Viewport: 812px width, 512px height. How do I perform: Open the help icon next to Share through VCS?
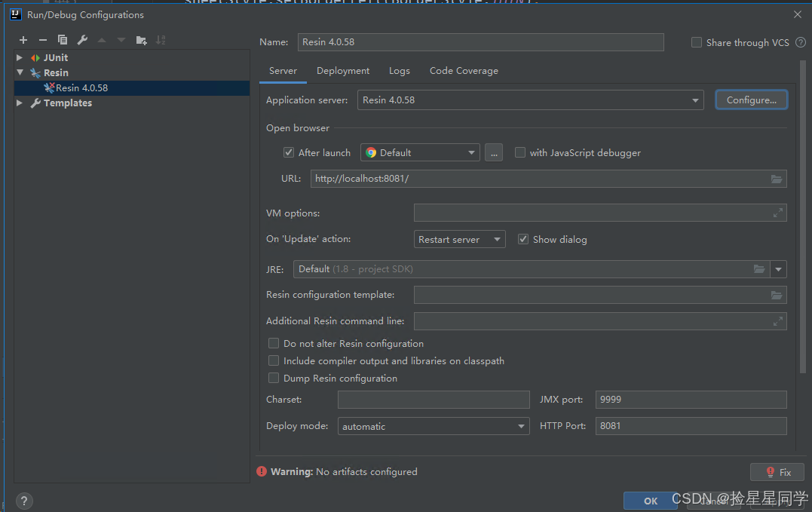801,42
